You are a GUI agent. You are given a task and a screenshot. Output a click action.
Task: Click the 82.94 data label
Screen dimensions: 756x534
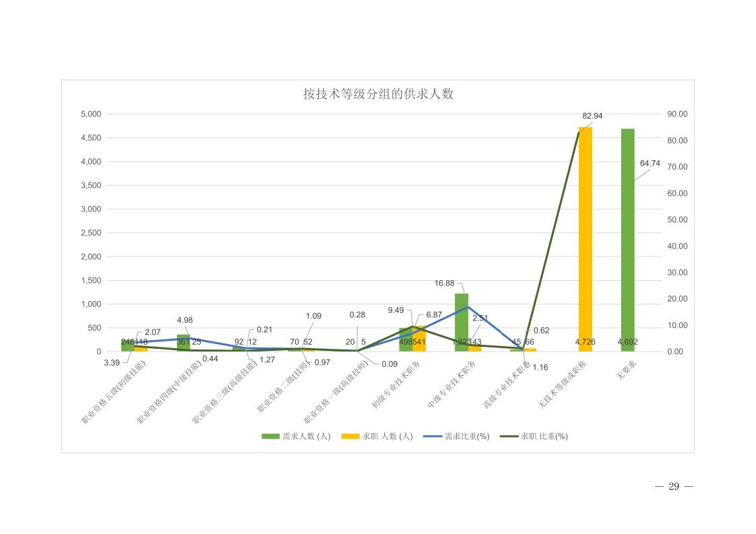click(592, 116)
